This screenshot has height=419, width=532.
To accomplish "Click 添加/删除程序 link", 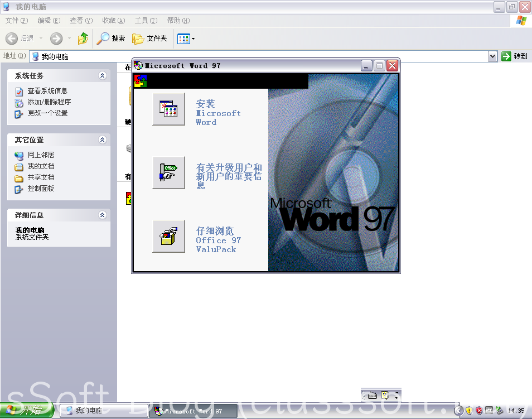I will point(49,102).
